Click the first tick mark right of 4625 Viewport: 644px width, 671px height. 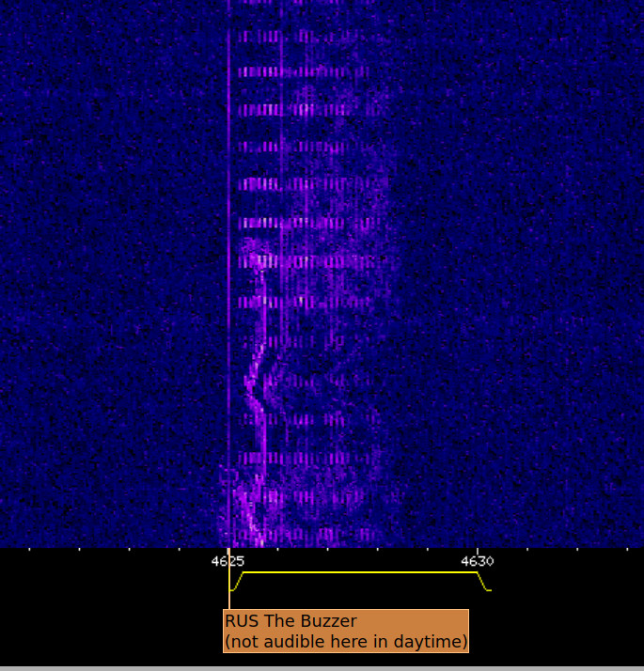click(278, 550)
